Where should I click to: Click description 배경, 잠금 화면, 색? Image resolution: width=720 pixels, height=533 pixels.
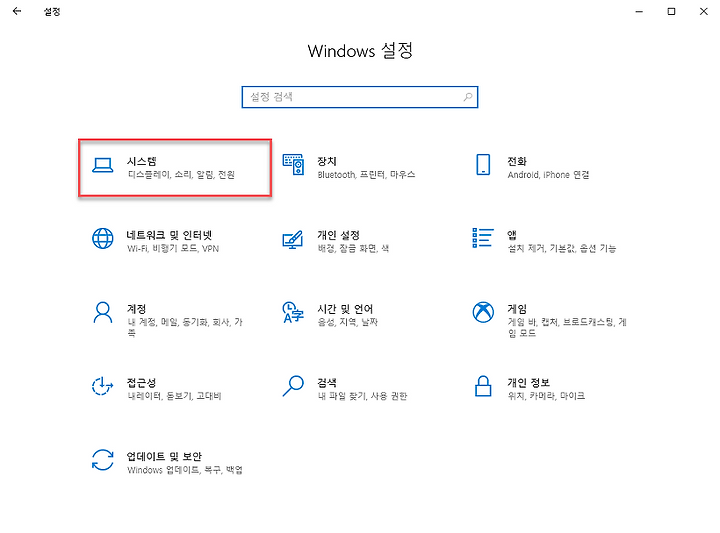[353, 248]
